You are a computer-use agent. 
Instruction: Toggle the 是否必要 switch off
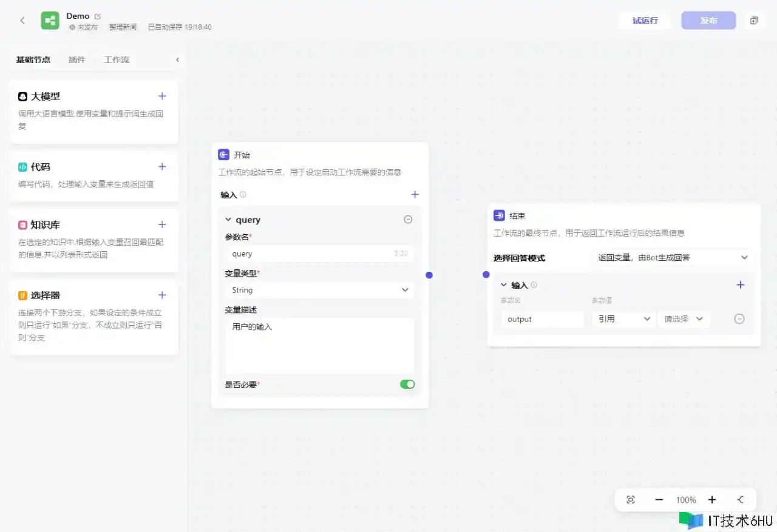click(407, 385)
